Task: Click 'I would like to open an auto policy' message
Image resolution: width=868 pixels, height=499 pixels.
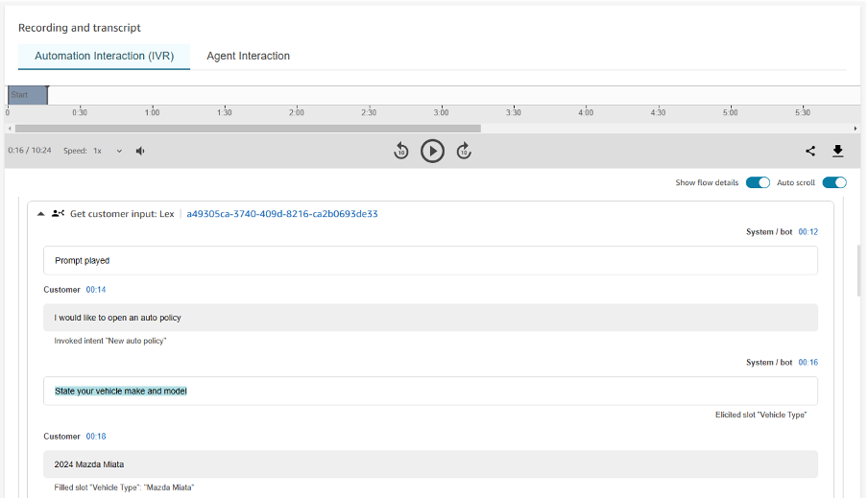Action: point(430,318)
